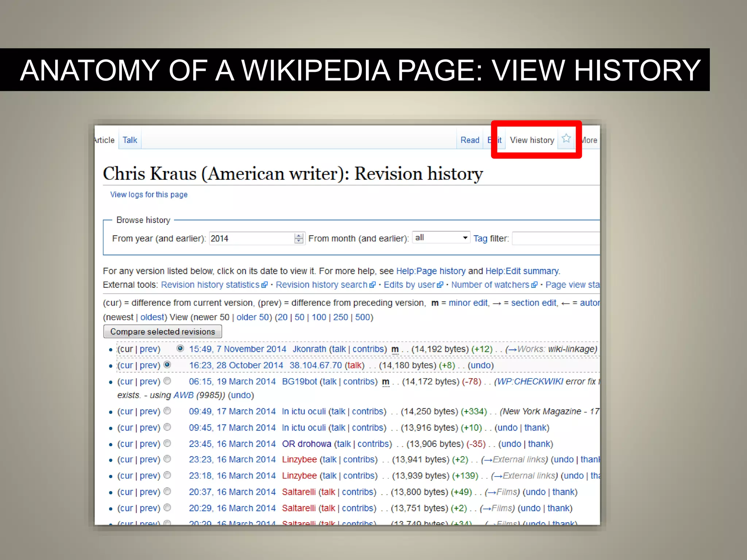Select radio button for 23:45, 16 March revision
Viewport: 747px width, 560px height.
click(167, 443)
